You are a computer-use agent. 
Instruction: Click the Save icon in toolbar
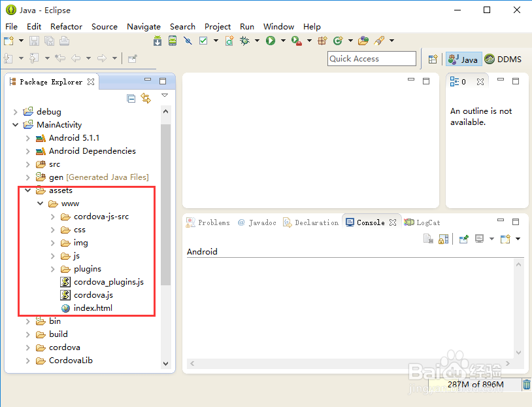tap(34, 41)
